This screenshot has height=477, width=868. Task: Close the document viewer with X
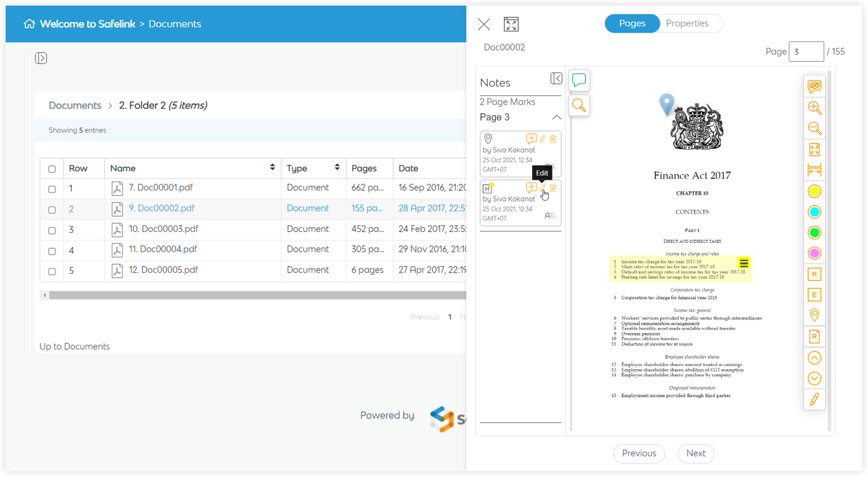point(484,24)
